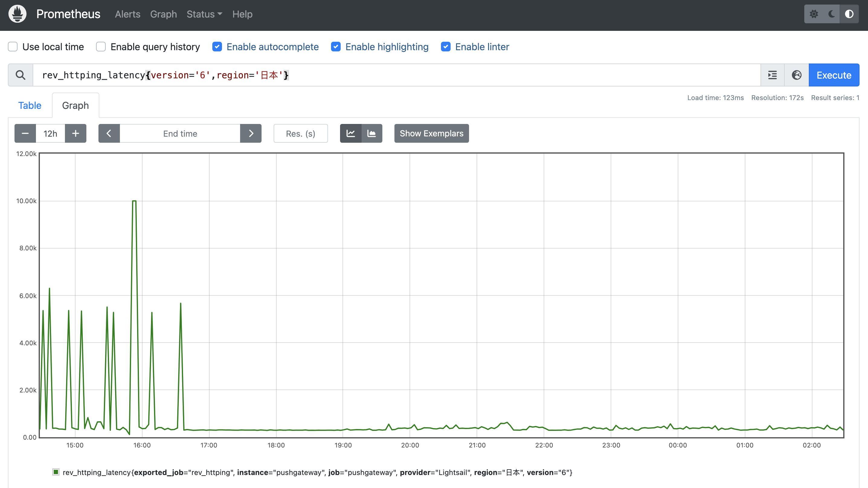The height and width of the screenshot is (488, 868).
Task: Switch to the unstacked line graph
Action: point(350,133)
